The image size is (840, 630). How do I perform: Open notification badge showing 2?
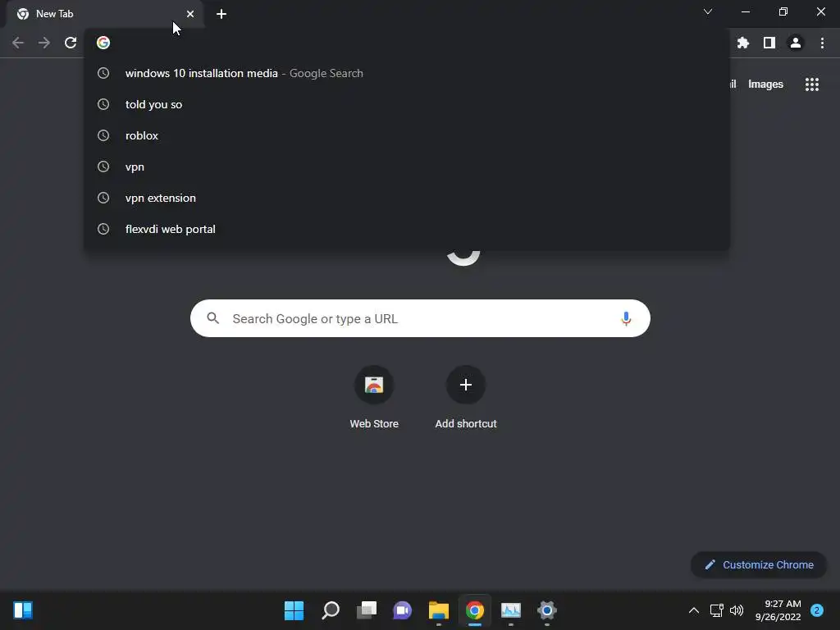click(817, 610)
